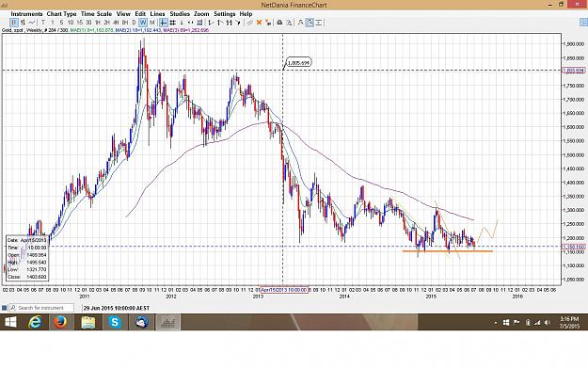Open the Lines menu
The width and height of the screenshot is (588, 369).
(157, 14)
